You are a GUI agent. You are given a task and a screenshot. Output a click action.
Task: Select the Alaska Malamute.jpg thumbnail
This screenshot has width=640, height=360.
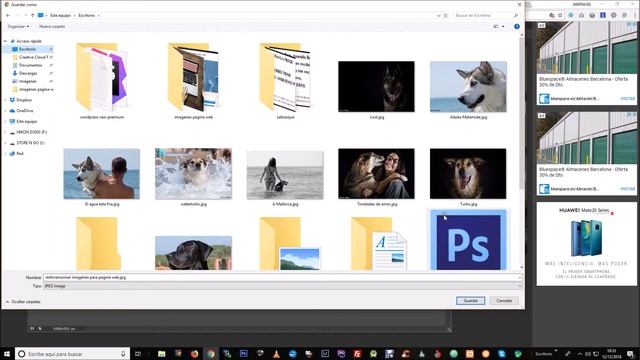click(468, 87)
